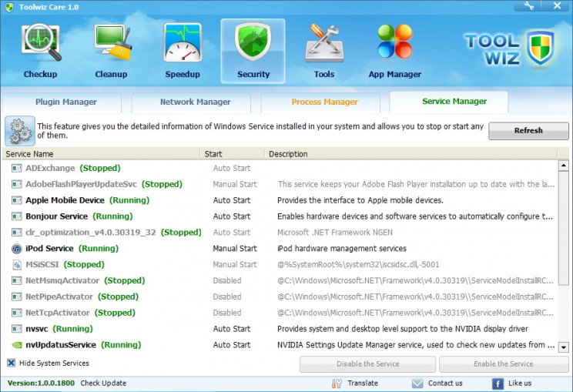
Task: Click the NetPipeActivator service icon
Action: tap(16, 297)
